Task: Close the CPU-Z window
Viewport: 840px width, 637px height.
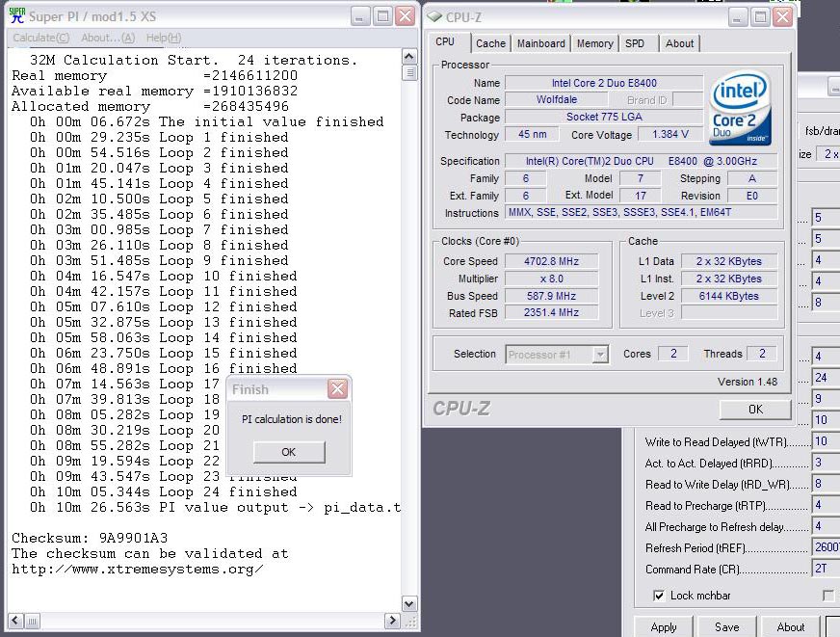Action: coord(782,17)
